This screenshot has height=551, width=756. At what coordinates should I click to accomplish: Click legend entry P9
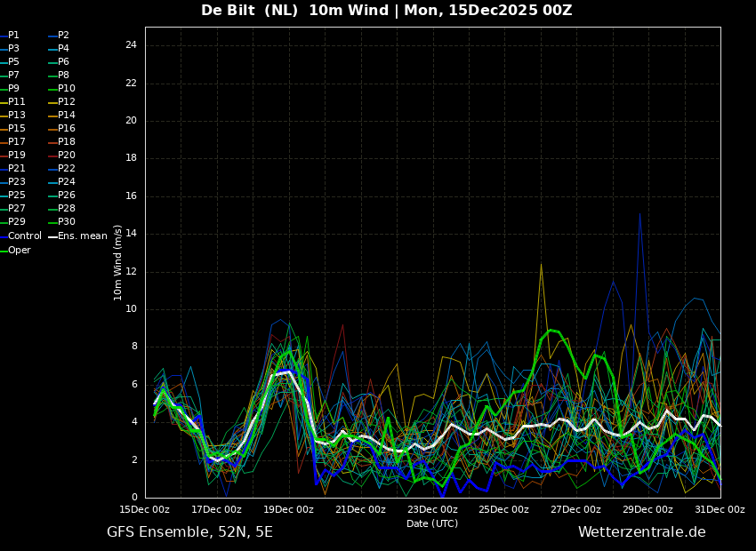point(10,89)
